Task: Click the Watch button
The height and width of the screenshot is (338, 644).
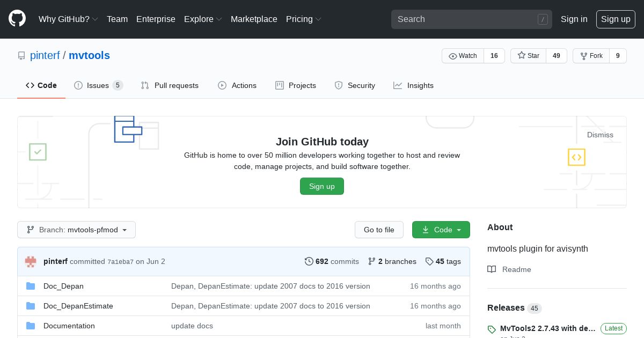Action: (x=463, y=56)
